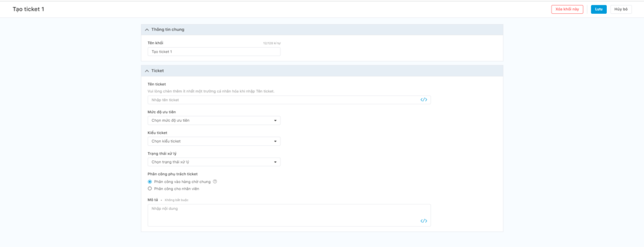Image resolution: width=644 pixels, height=247 pixels.
Task: Collapse the Ticket section
Action: [147, 71]
